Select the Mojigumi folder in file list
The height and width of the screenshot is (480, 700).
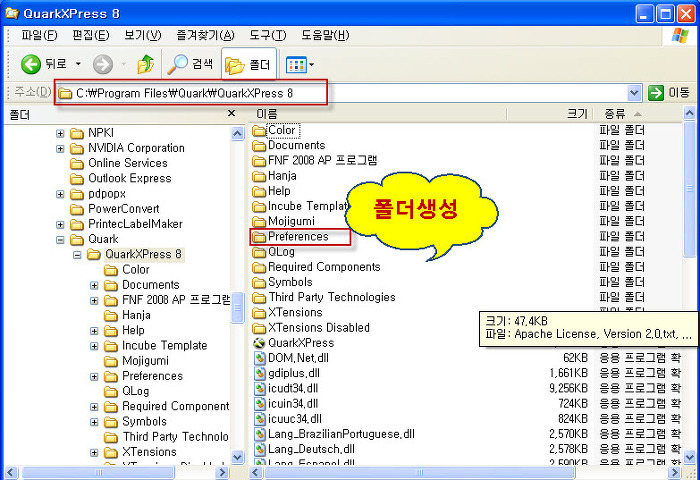pos(291,221)
